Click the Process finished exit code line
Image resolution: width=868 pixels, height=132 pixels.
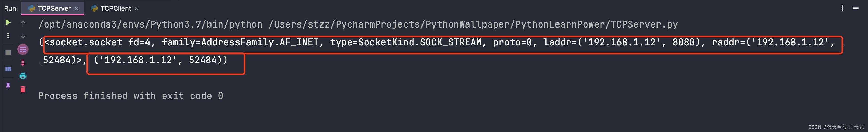coord(131,96)
